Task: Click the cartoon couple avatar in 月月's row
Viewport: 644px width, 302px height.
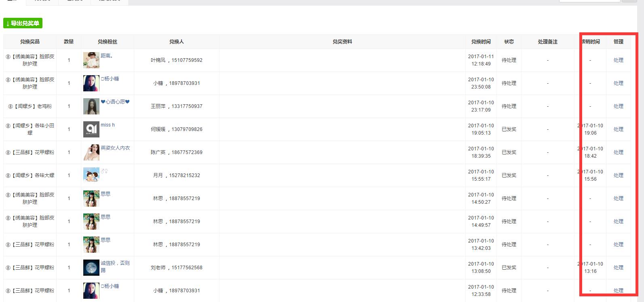Action: 91,175
